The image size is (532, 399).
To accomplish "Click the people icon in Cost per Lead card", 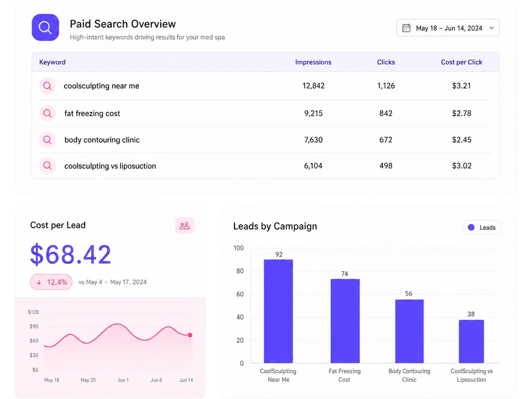I will point(185,226).
